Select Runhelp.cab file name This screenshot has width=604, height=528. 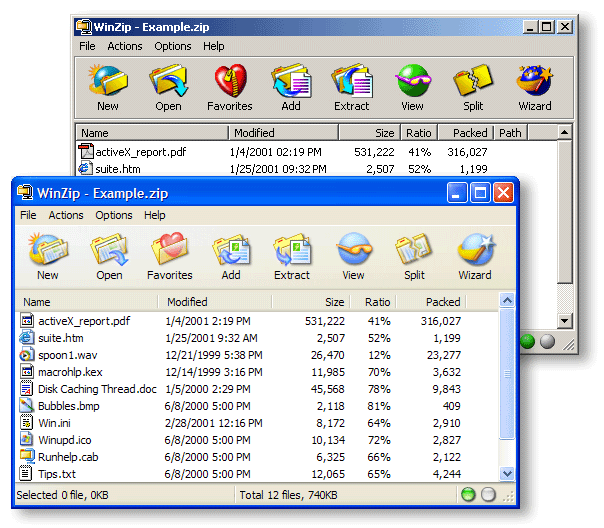coord(68,457)
